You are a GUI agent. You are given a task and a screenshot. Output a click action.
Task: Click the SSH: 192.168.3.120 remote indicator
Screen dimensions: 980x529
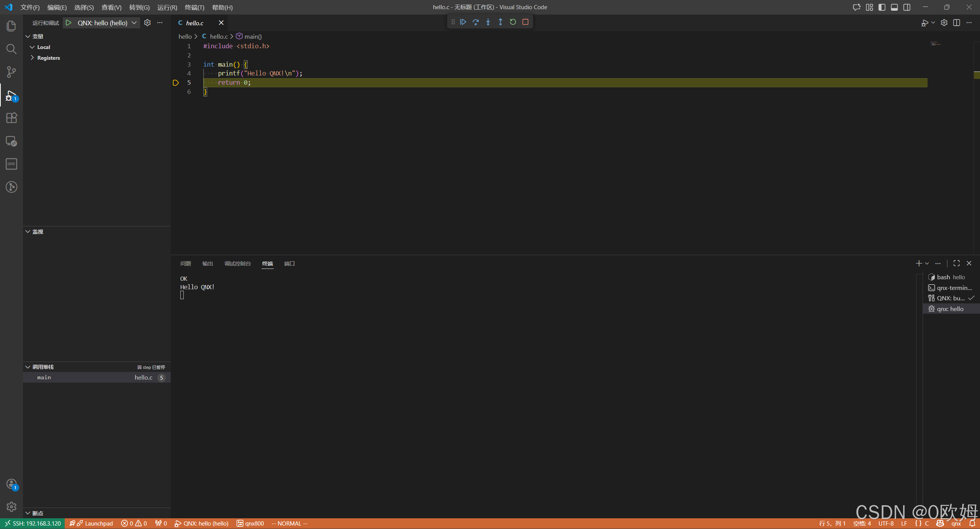point(33,524)
